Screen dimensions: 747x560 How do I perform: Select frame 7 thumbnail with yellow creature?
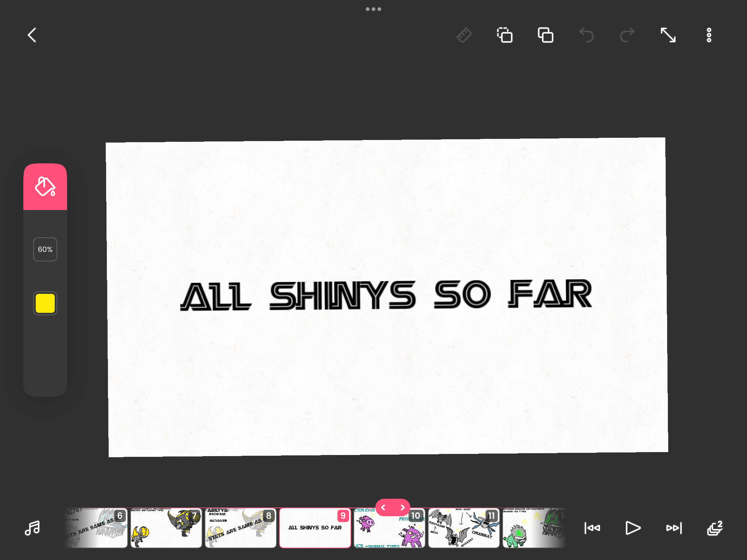[x=166, y=528]
